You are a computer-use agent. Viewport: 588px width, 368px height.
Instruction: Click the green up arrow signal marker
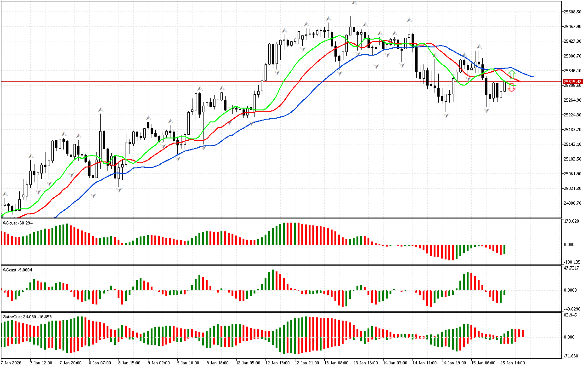click(x=511, y=74)
